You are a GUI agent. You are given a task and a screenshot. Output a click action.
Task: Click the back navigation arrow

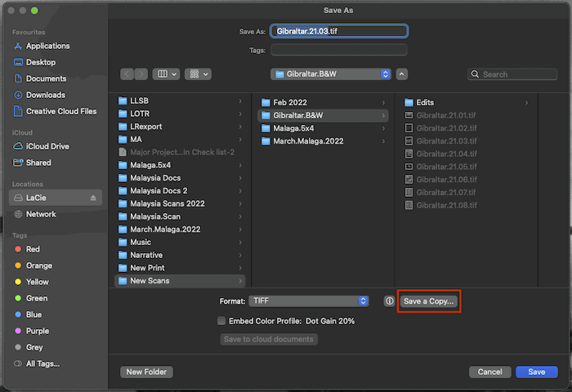tap(127, 73)
